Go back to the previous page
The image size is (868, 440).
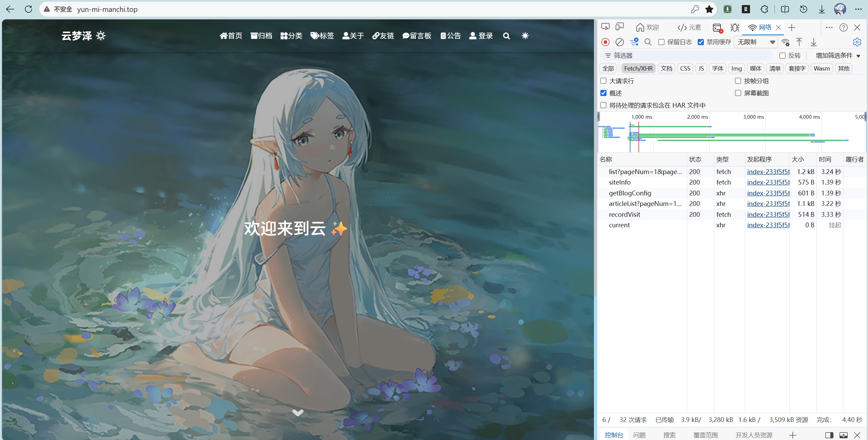[x=10, y=9]
